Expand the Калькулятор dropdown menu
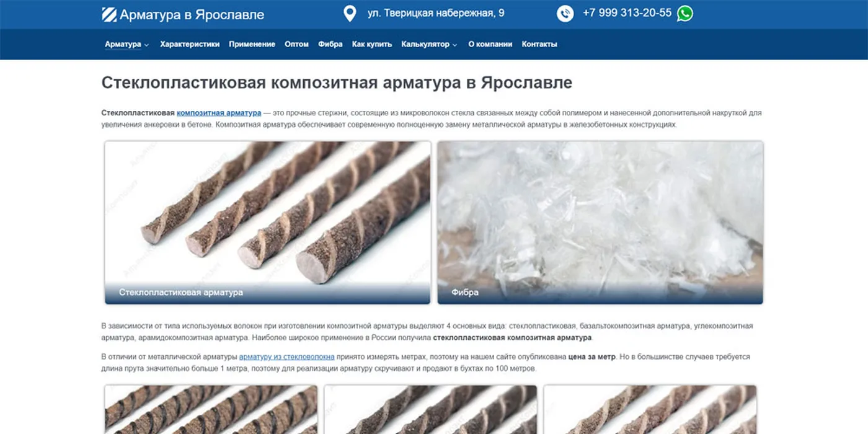This screenshot has width=868, height=434. click(428, 45)
